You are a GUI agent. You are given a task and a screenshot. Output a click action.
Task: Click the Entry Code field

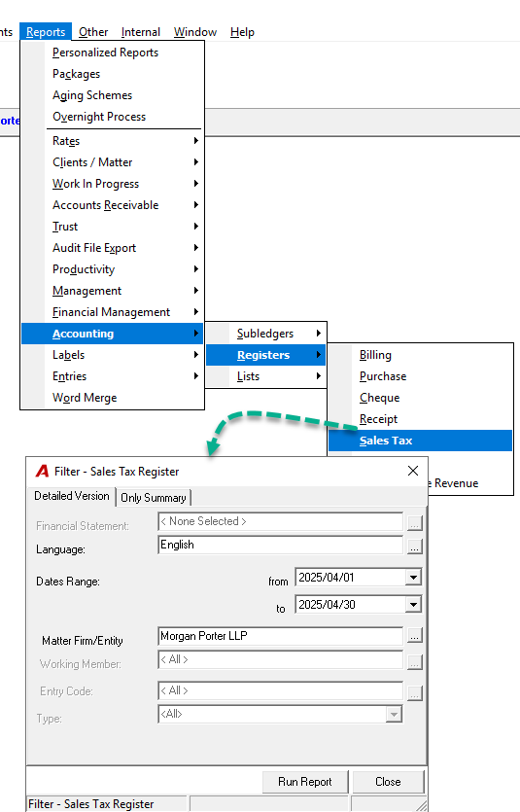tap(280, 690)
